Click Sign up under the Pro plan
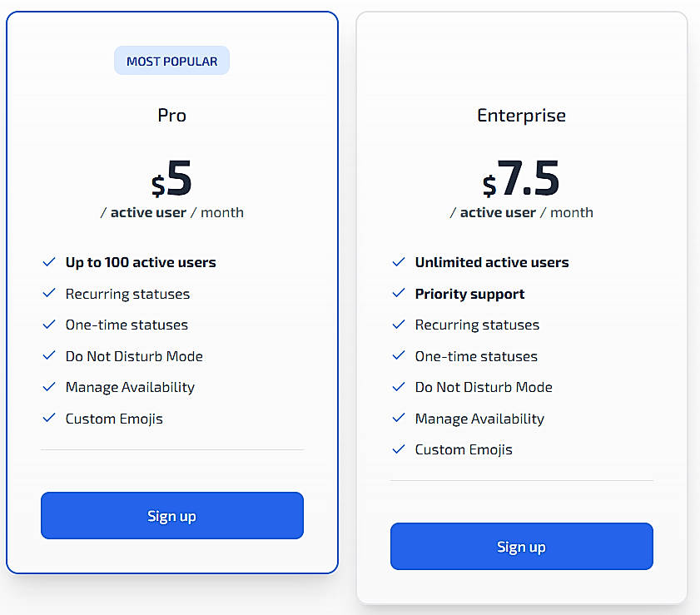Image resolution: width=700 pixels, height=615 pixels. pyautogui.click(x=171, y=516)
